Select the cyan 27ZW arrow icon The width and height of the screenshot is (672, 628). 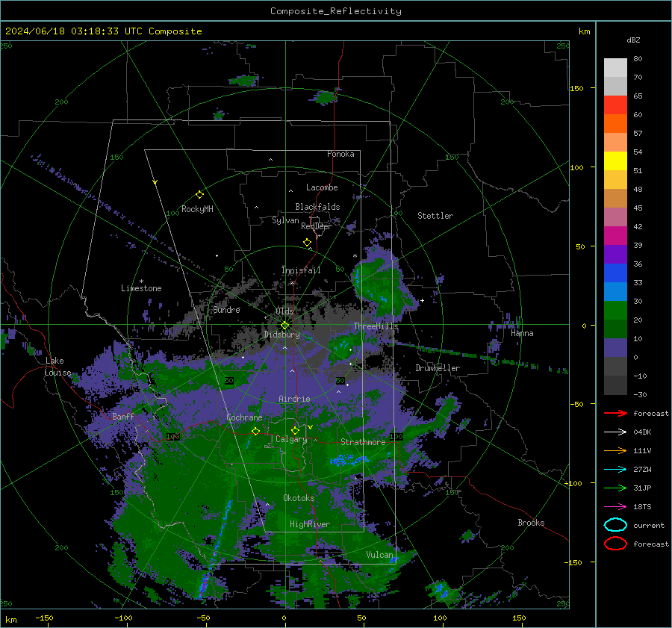click(615, 470)
